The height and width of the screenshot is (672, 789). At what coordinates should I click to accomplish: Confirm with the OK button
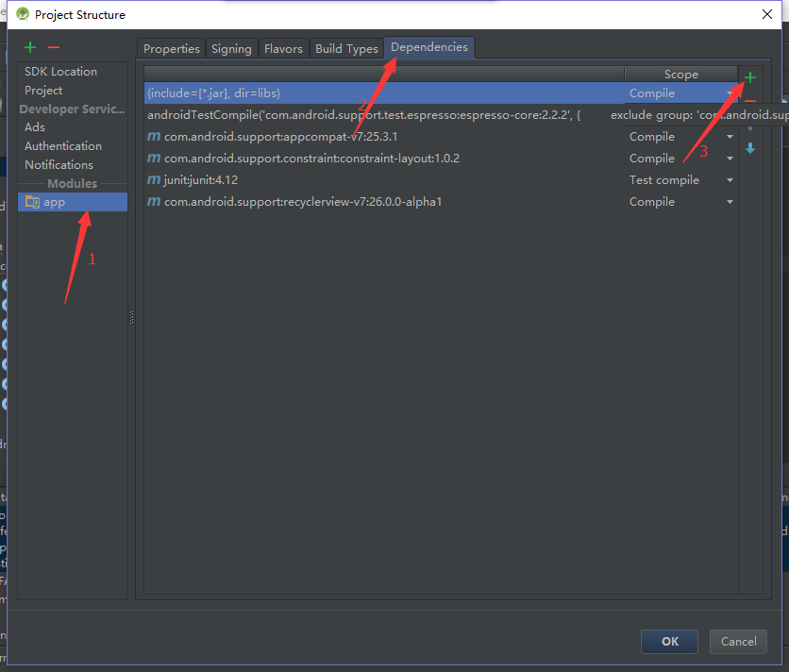[670, 641]
